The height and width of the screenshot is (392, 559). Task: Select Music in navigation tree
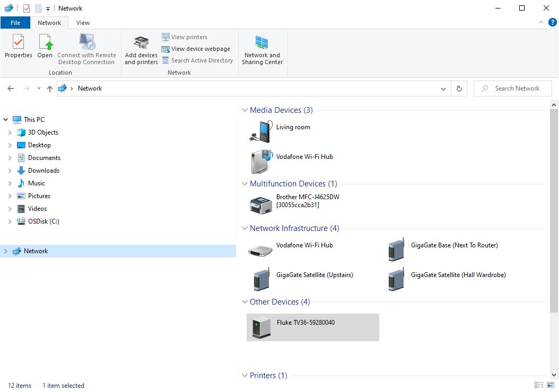(x=37, y=183)
